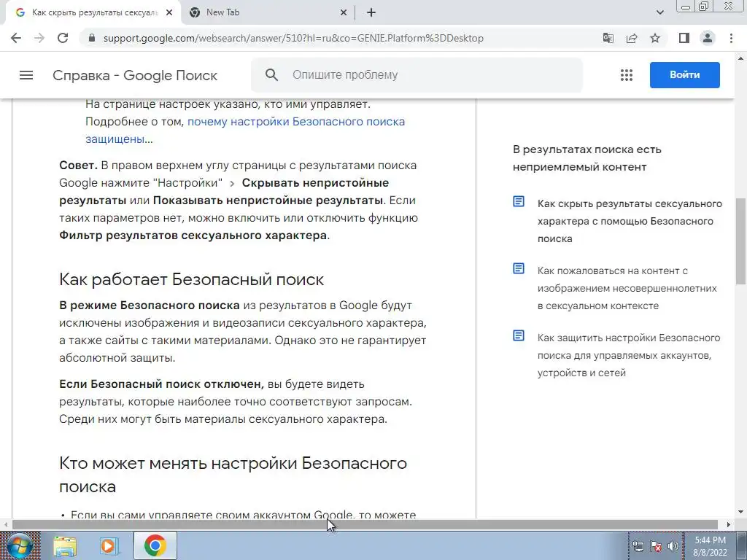Image resolution: width=747 pixels, height=560 pixels.
Task: Close the New Tab tab
Action: click(344, 13)
